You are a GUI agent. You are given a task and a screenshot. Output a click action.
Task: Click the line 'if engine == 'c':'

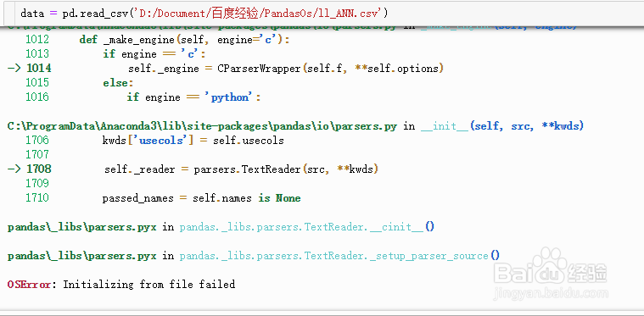point(154,54)
